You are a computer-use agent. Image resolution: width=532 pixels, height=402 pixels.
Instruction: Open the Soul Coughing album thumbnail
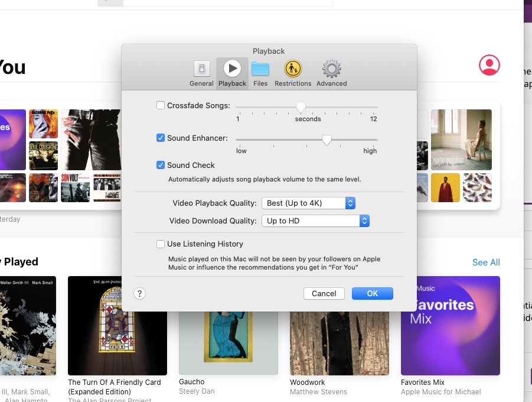click(44, 155)
